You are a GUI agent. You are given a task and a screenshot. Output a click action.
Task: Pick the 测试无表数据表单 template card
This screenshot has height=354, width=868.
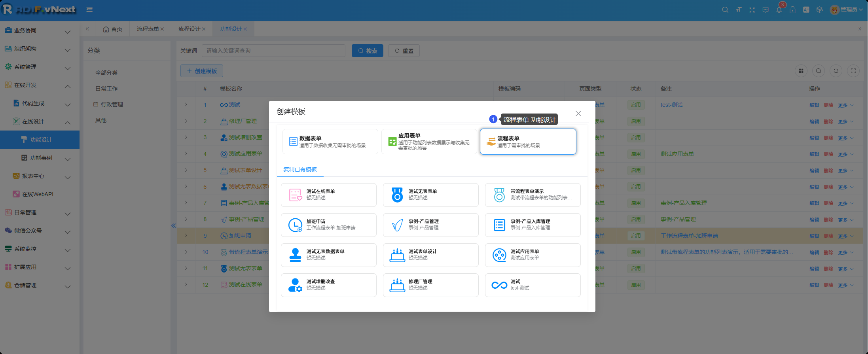tap(328, 255)
